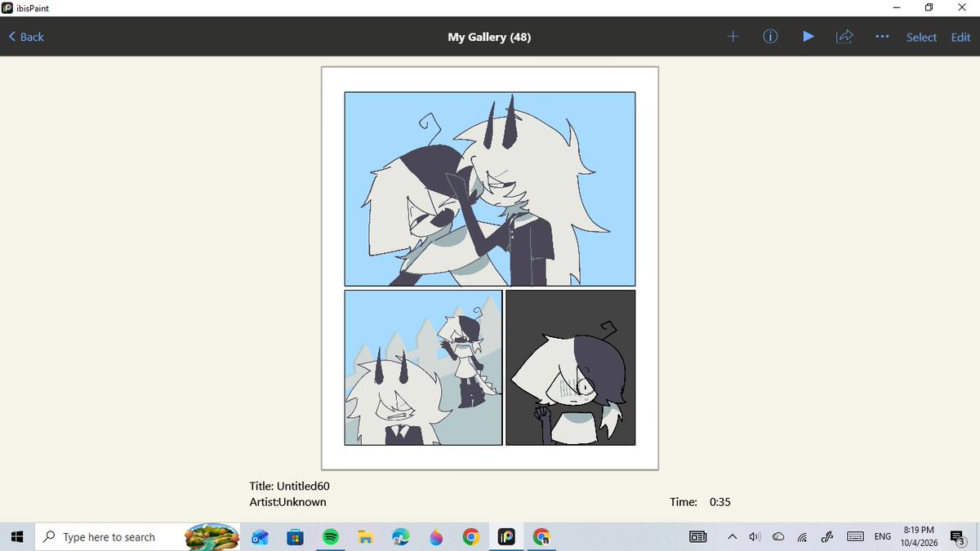Open Spotify from the taskbar
980x551 pixels.
click(331, 537)
